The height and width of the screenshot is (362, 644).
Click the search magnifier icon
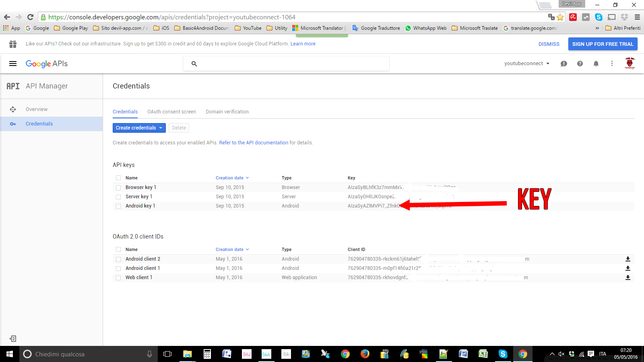(x=194, y=64)
